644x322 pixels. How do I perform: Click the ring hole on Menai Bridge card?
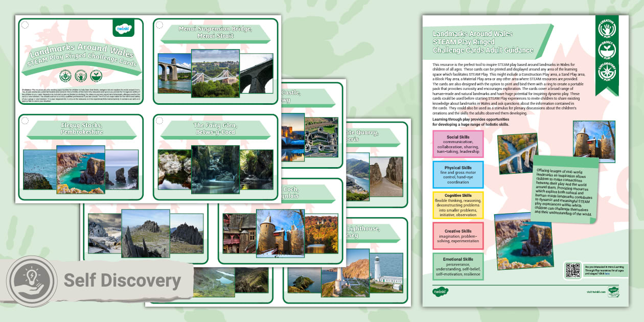point(159,25)
